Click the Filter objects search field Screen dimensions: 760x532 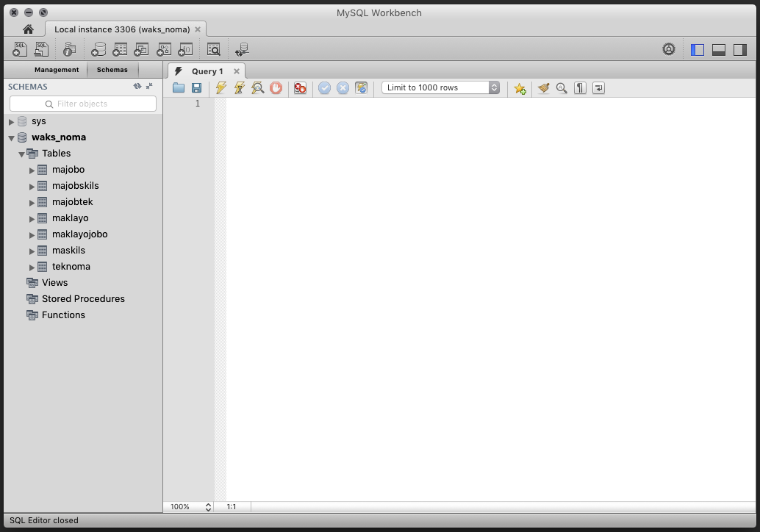pyautogui.click(x=83, y=104)
